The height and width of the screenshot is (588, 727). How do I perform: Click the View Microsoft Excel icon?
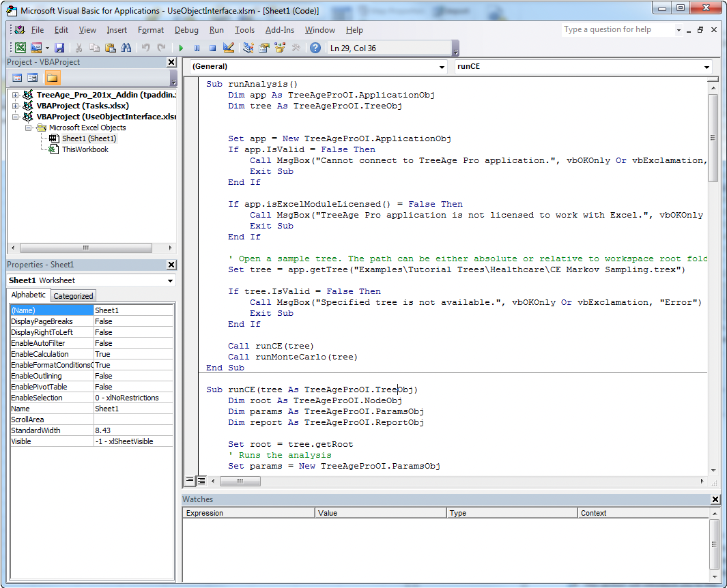tap(20, 48)
